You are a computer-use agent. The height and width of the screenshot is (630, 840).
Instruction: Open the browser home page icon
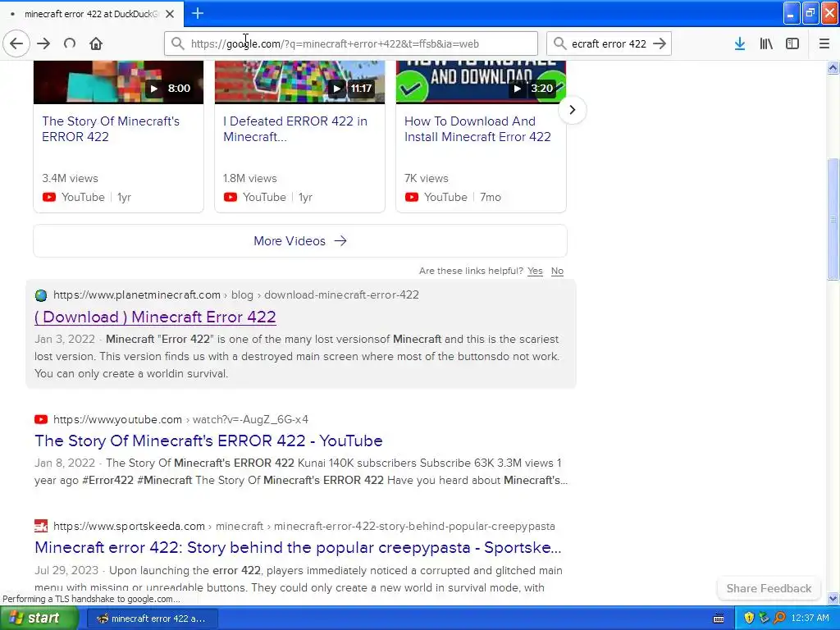(x=96, y=43)
